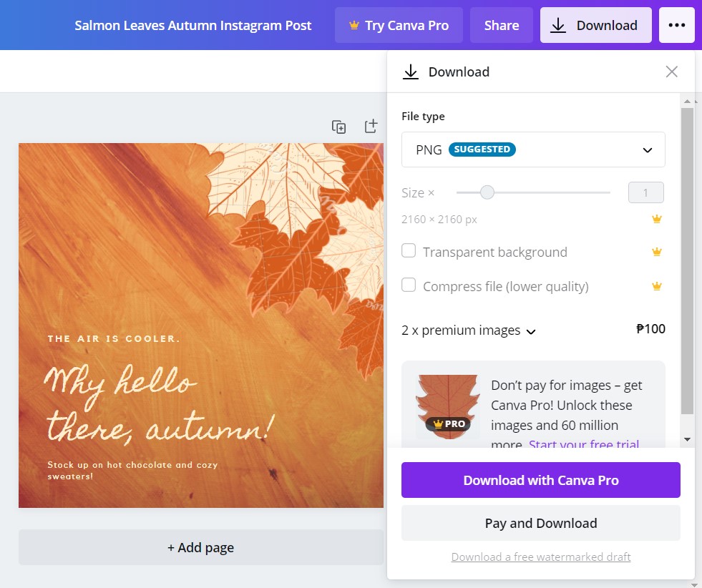Click the duplicate page icon
Image resolution: width=702 pixels, height=588 pixels.
click(338, 127)
